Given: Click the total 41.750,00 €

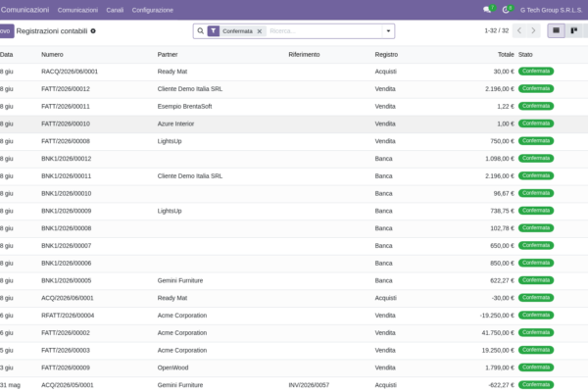Looking at the screenshot, I should tap(498, 333).
